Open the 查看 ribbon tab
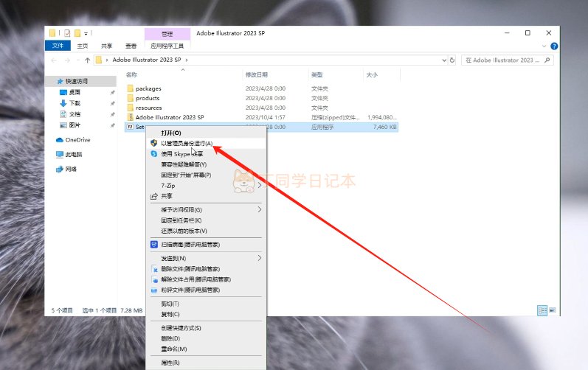The image size is (588, 370). click(x=131, y=46)
